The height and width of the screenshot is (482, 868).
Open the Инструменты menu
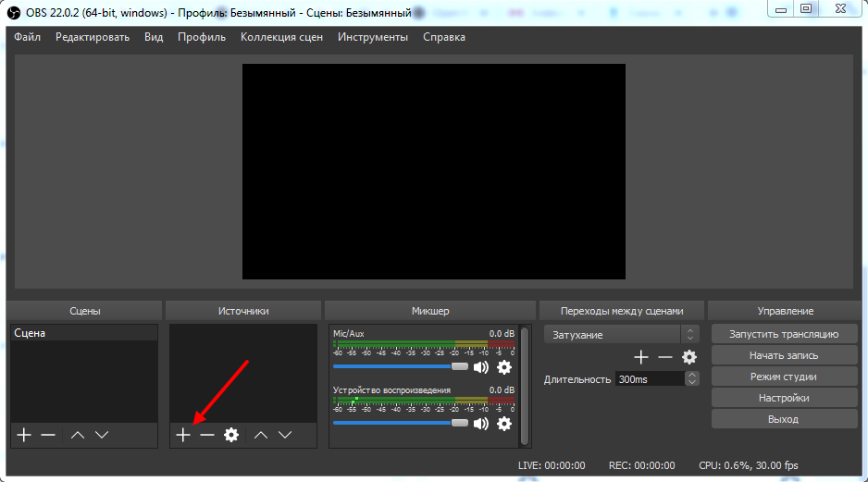[x=372, y=37]
